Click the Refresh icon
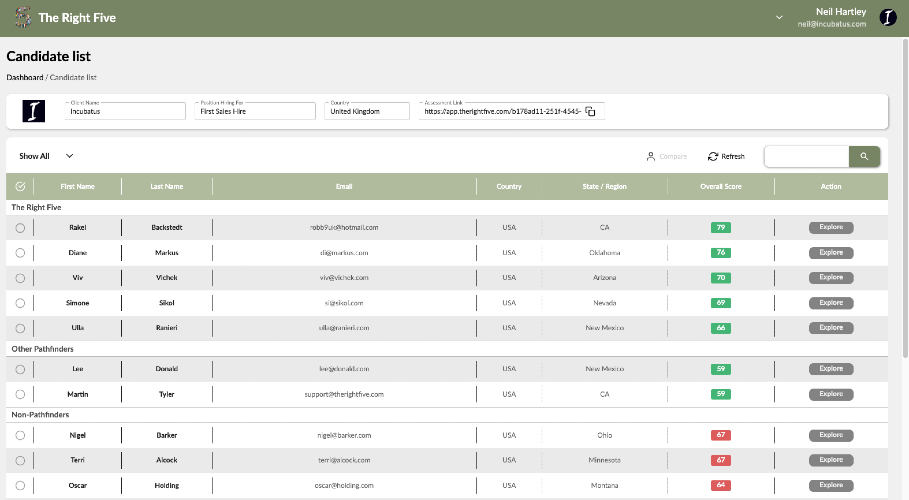The image size is (909, 500). click(713, 157)
